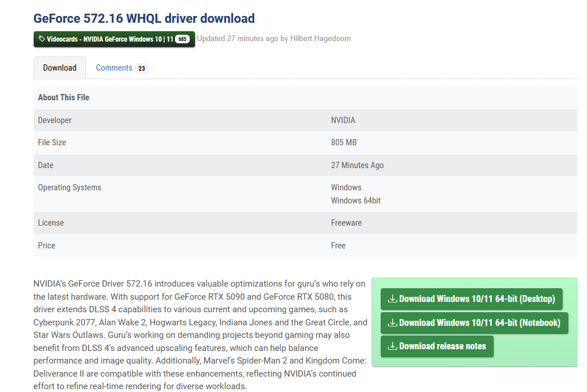This screenshot has height=392, width=587.
Task: Click the 685 count badge
Action: (x=182, y=39)
